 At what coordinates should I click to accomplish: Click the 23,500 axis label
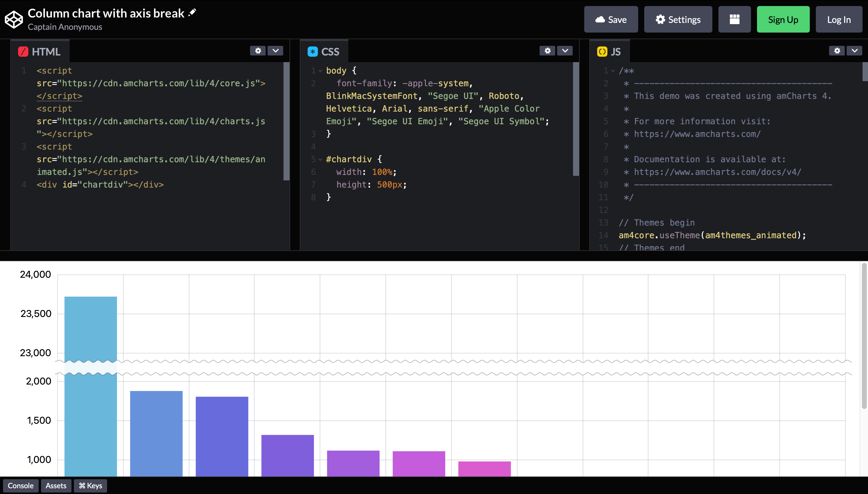coord(36,314)
